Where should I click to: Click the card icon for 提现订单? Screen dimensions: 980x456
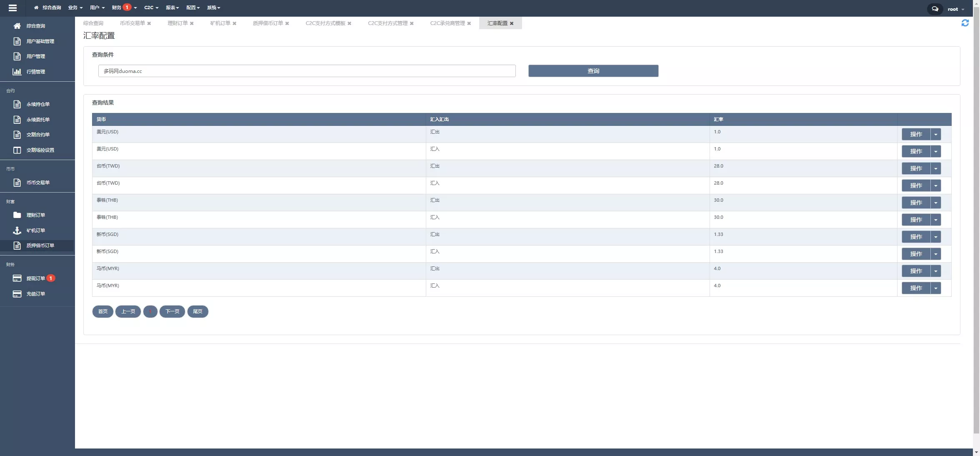pos(17,278)
